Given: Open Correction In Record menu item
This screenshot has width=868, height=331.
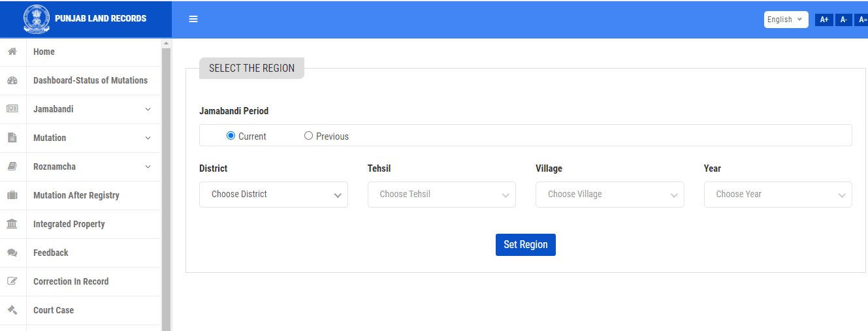Looking at the screenshot, I should pyautogui.click(x=80, y=281).
